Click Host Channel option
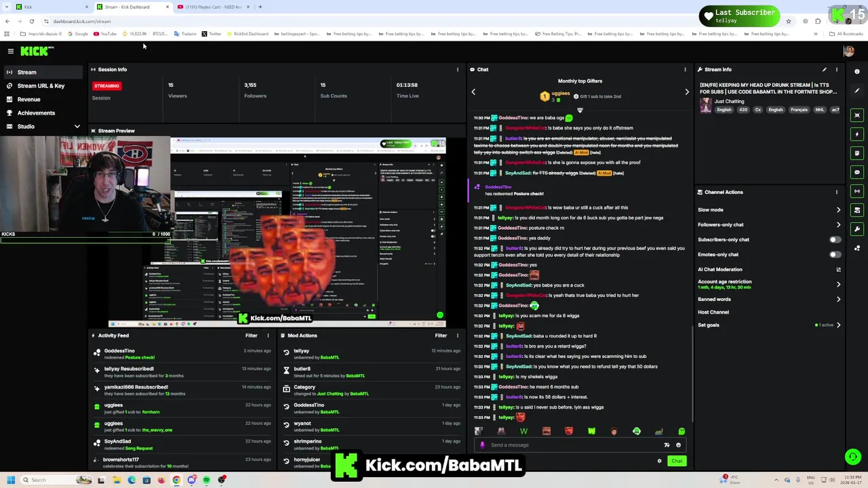Viewport: 868px width, 488px height. 713,312
